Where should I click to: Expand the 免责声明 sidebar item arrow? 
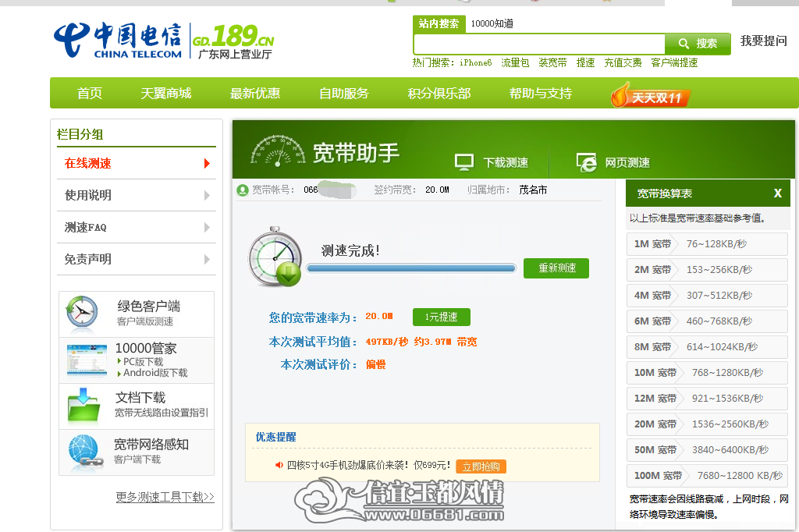click(207, 260)
